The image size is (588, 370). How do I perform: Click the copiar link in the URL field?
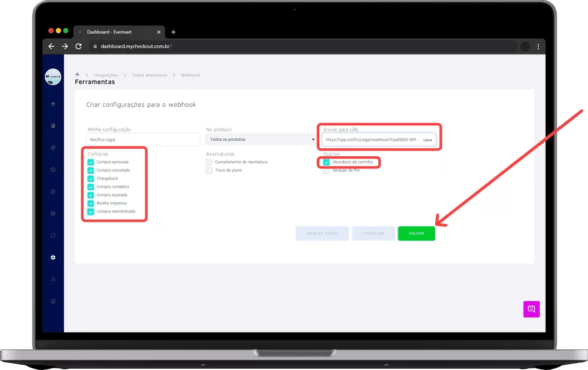click(427, 140)
